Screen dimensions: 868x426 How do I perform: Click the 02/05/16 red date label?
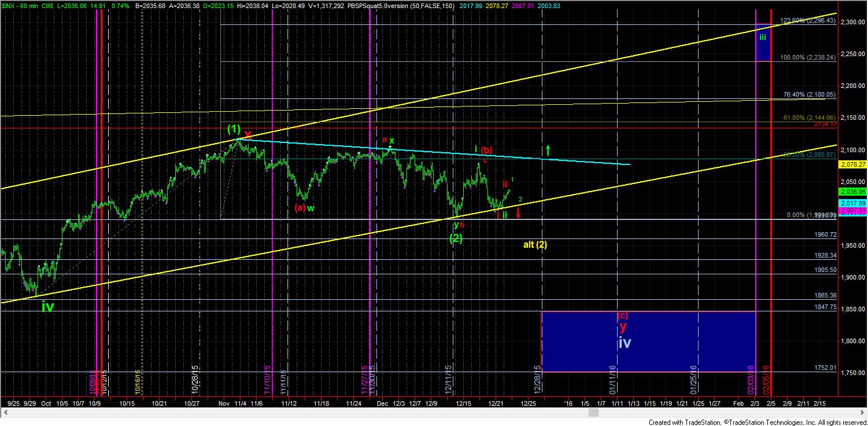pyautogui.click(x=766, y=379)
